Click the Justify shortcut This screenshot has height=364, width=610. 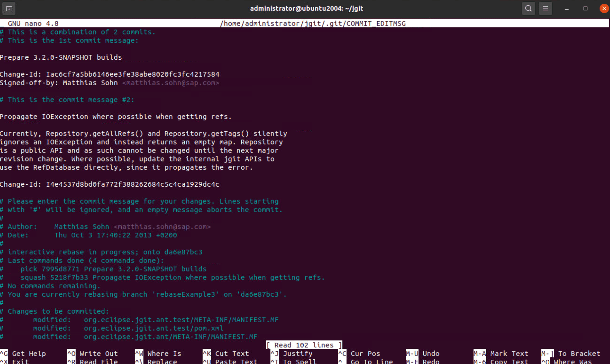point(297,353)
